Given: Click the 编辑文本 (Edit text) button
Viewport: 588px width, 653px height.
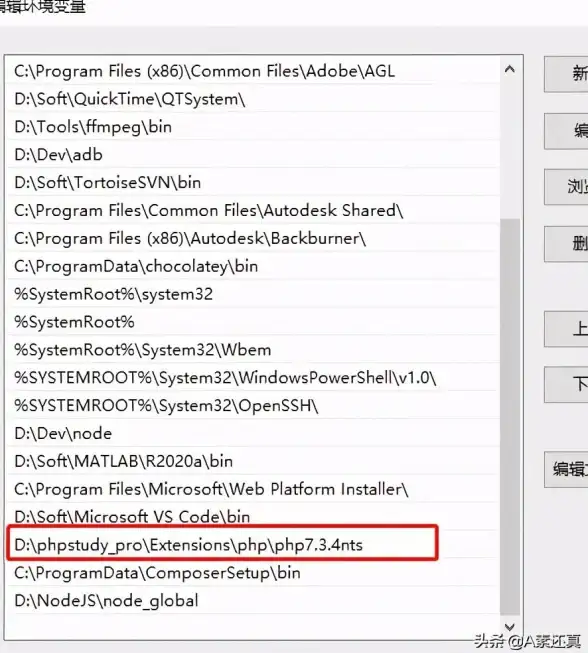Looking at the screenshot, I should coord(566,470).
